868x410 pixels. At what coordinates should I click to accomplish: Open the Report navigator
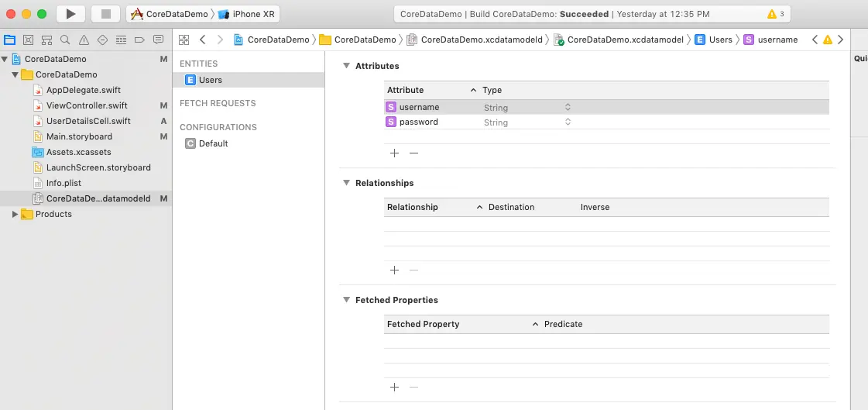tap(158, 40)
